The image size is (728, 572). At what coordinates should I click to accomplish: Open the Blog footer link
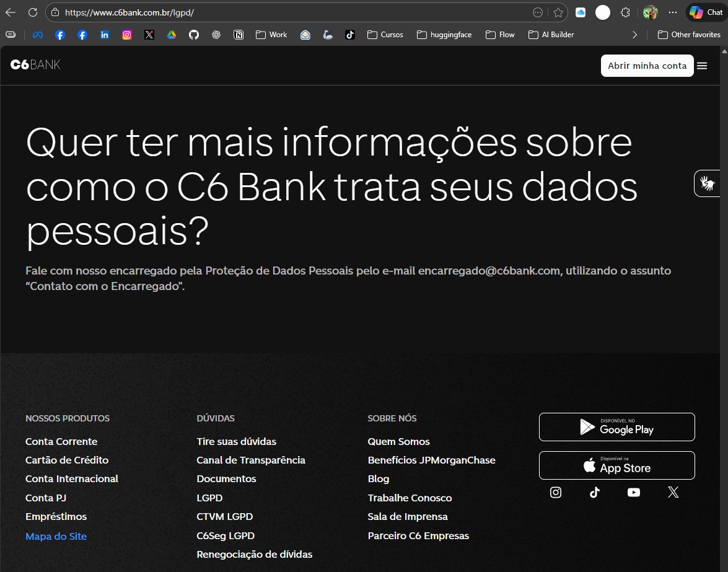[x=379, y=478]
